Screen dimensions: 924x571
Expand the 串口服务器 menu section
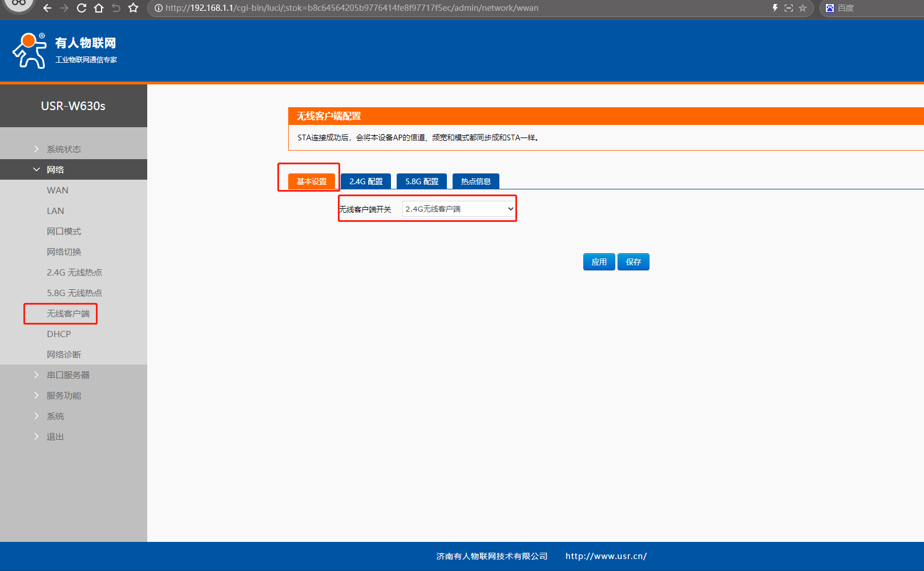(68, 375)
